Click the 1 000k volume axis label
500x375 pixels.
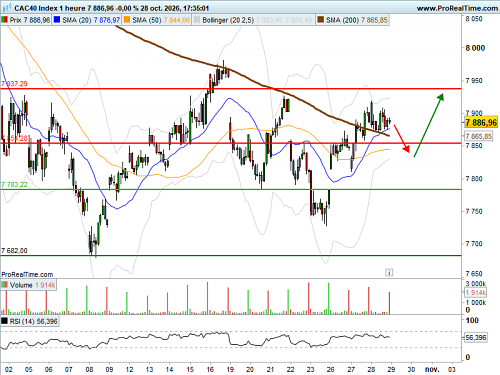pyautogui.click(x=476, y=302)
